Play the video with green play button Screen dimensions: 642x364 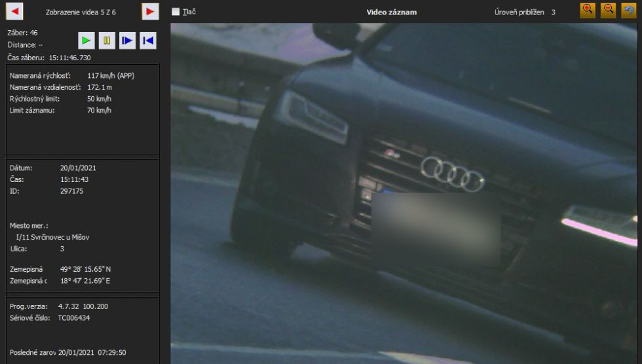point(86,41)
